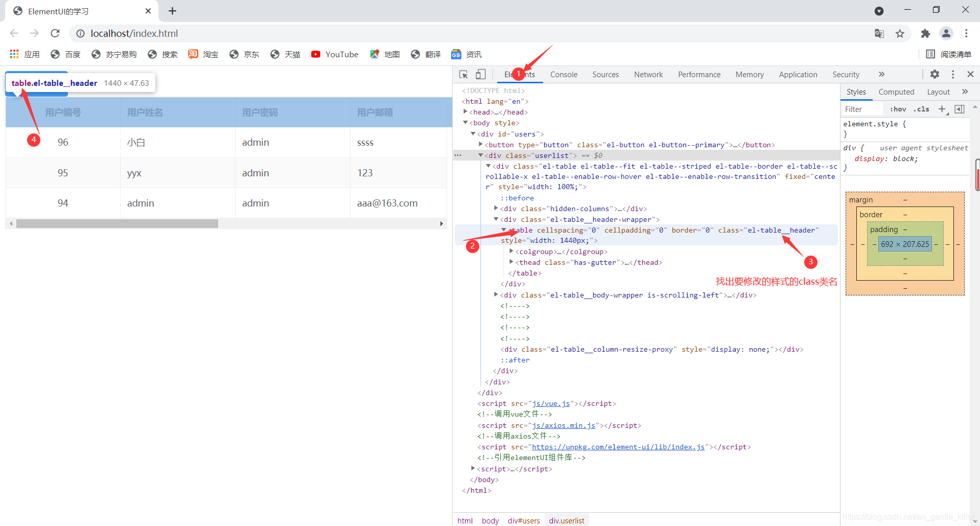Viewport: 980px width, 526px height.
Task: Switch to the Network tab
Action: pos(648,75)
